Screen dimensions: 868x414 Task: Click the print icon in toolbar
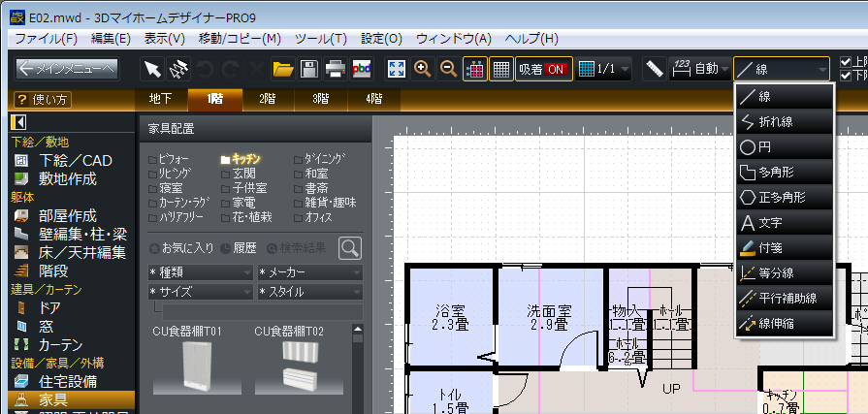[335, 69]
